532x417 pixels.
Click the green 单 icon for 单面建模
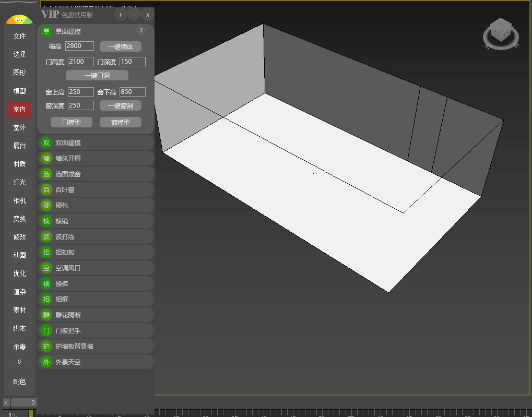pyautogui.click(x=46, y=31)
